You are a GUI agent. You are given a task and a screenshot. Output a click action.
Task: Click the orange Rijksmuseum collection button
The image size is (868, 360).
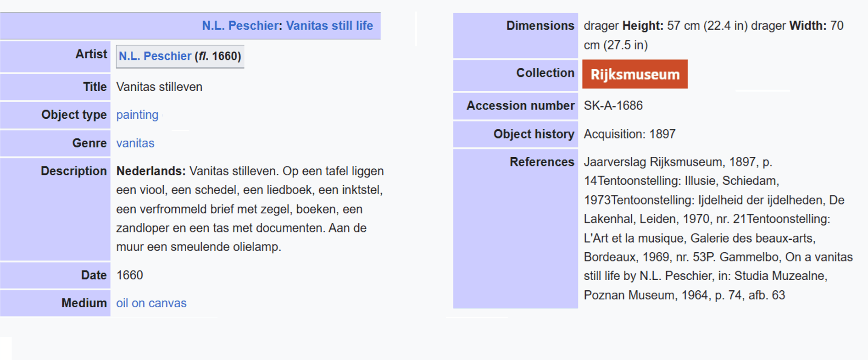635,74
